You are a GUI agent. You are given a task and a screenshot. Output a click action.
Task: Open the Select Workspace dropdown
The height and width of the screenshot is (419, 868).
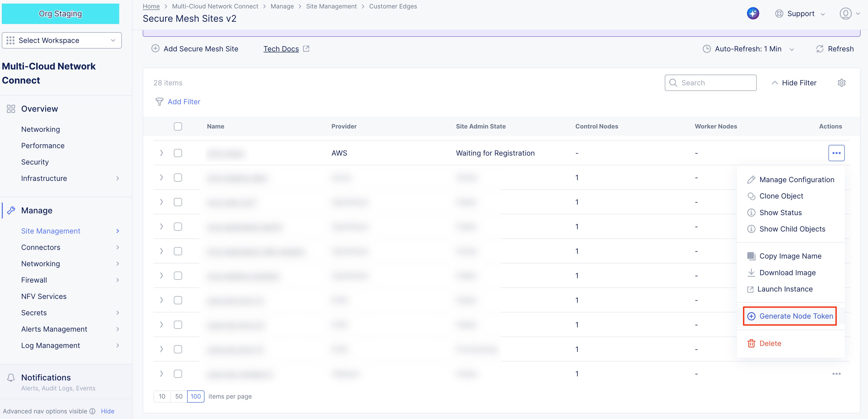(62, 40)
